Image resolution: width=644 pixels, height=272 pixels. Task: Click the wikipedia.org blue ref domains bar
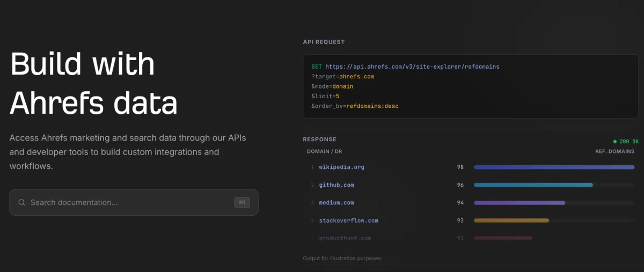(554, 167)
